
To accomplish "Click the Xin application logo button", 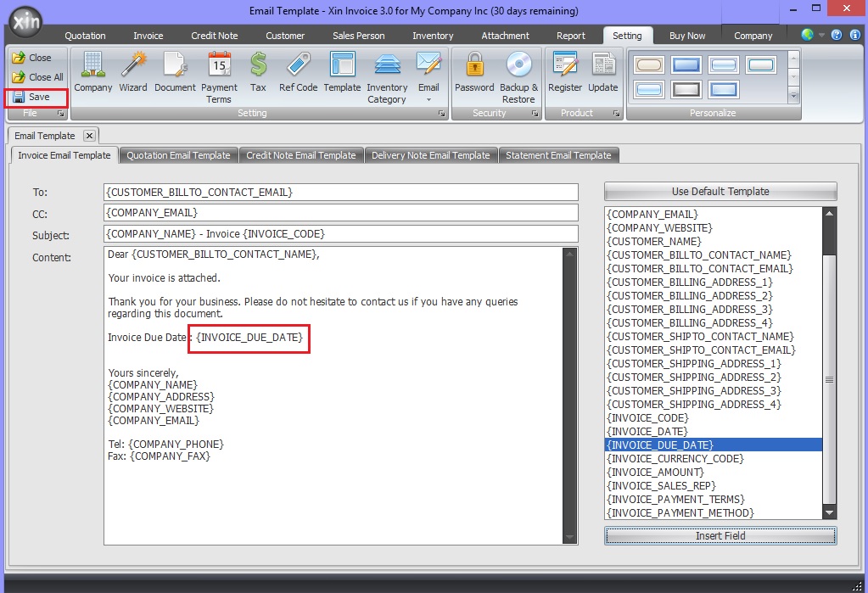I will (x=25, y=22).
